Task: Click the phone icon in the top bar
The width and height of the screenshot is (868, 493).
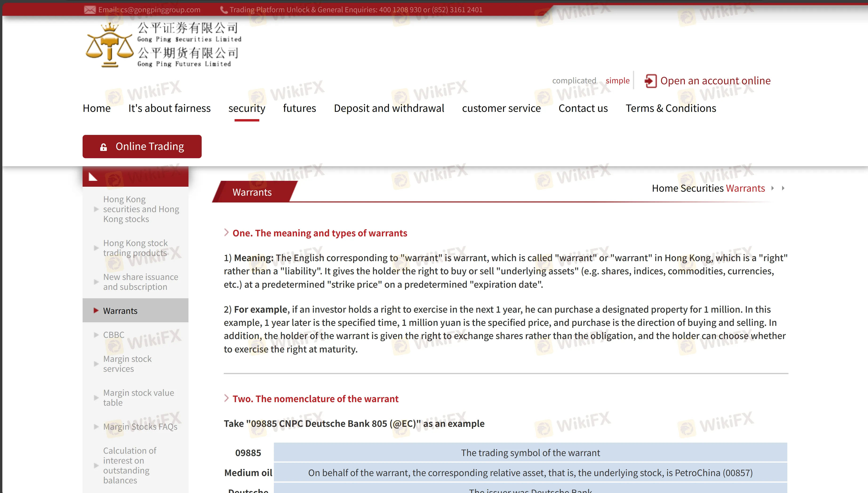Action: point(224,9)
